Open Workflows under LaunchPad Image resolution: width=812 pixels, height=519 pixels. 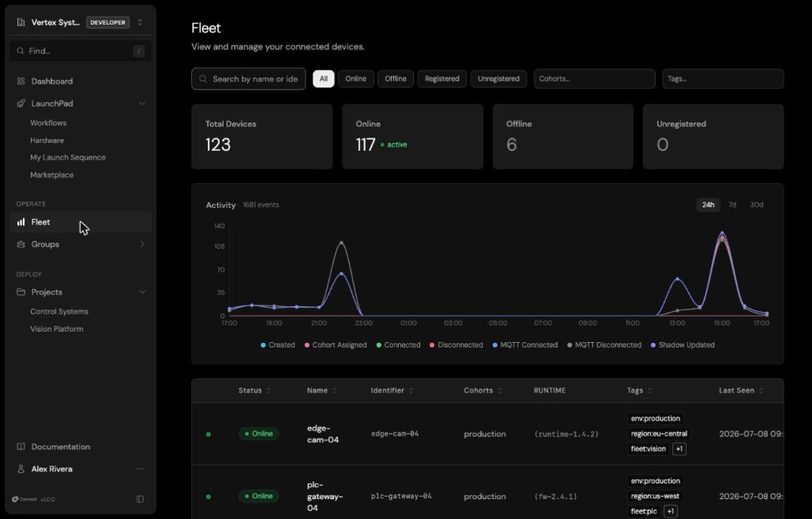click(48, 123)
